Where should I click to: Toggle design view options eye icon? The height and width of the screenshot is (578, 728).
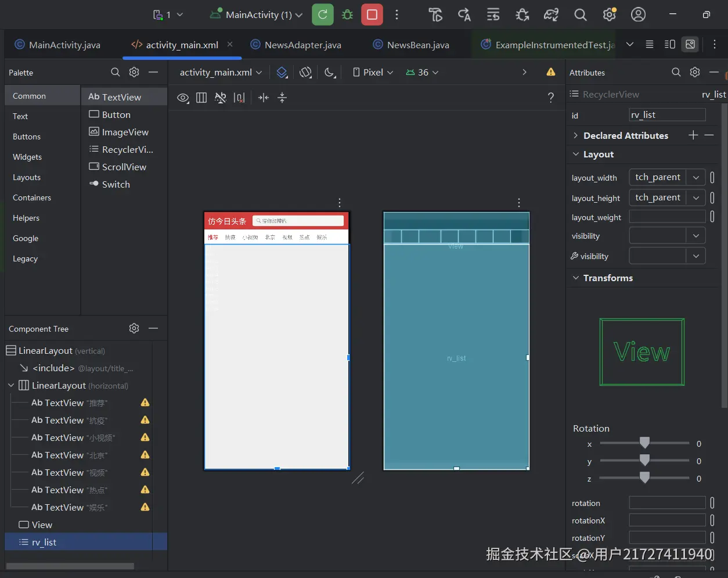[x=183, y=98]
